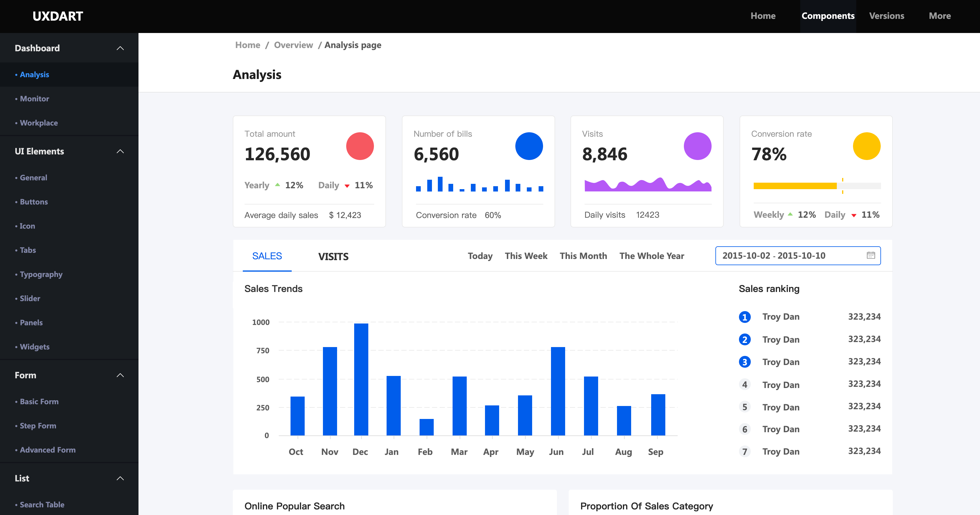980x515 pixels.
Task: Go to Overview breadcrumb link
Action: [x=293, y=45]
